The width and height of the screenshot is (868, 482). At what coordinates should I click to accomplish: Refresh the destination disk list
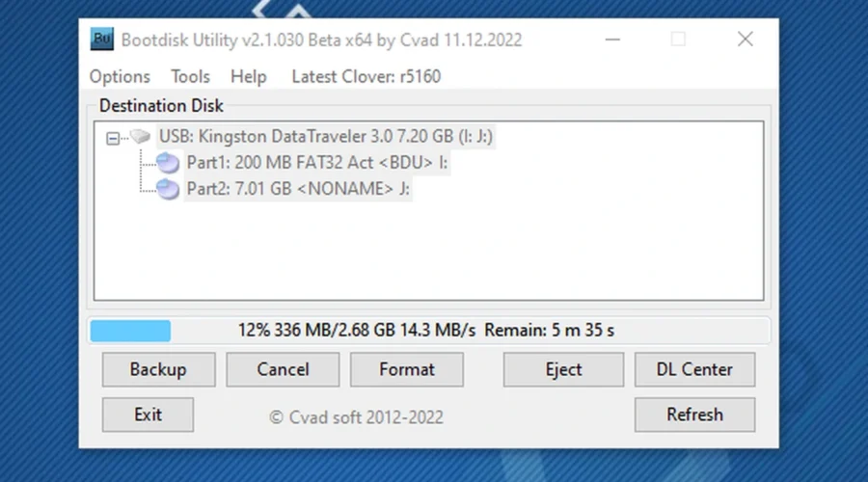coord(694,415)
